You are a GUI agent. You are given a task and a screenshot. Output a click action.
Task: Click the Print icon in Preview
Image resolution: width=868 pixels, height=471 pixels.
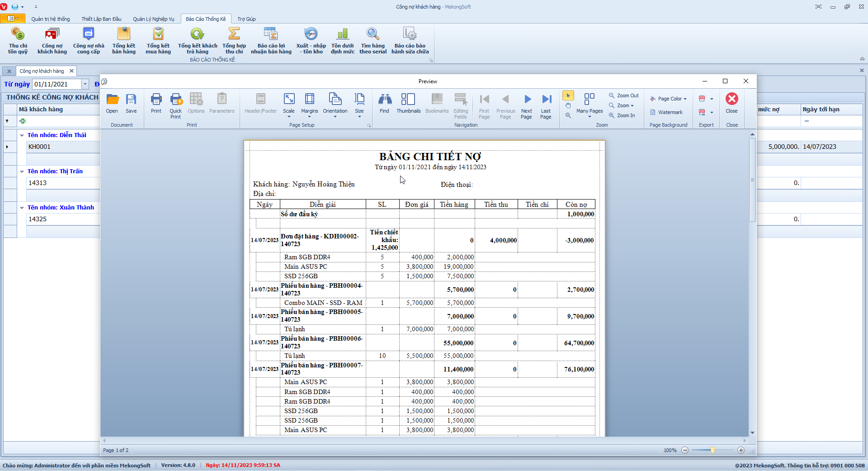point(156,103)
